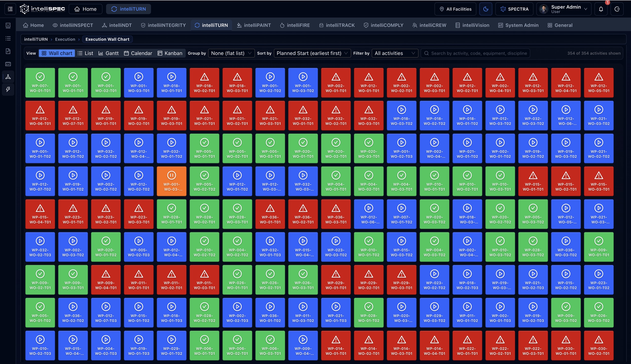Open tile WP-019-WO-01-T01
This screenshot has width=631, height=364.
pos(106,116)
